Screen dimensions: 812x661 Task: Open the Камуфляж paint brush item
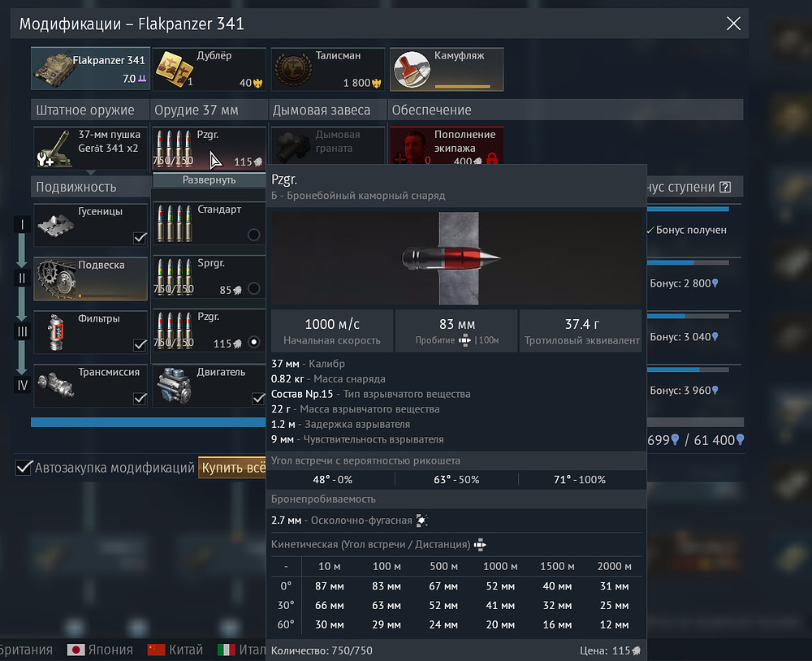[x=412, y=69]
